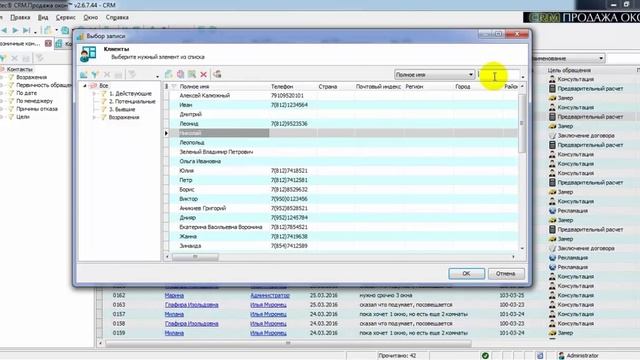Open the Вид menu

(43, 18)
